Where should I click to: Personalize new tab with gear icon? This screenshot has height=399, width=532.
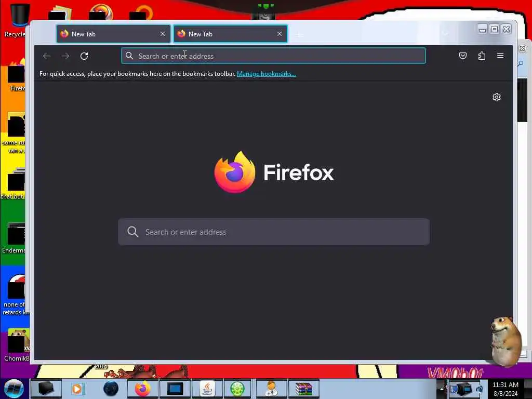pos(496,97)
